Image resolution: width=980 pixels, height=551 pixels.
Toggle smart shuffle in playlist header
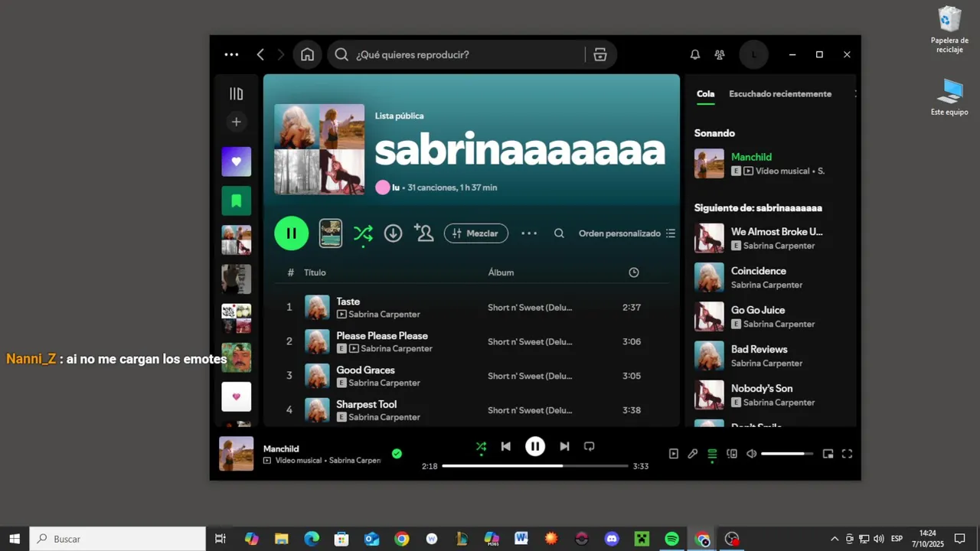tap(363, 233)
